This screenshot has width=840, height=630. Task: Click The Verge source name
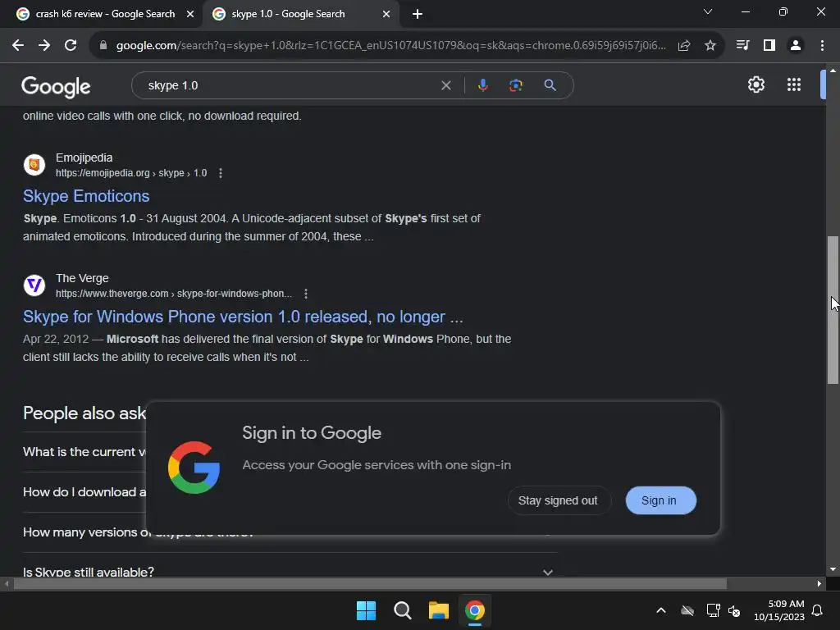tap(82, 278)
